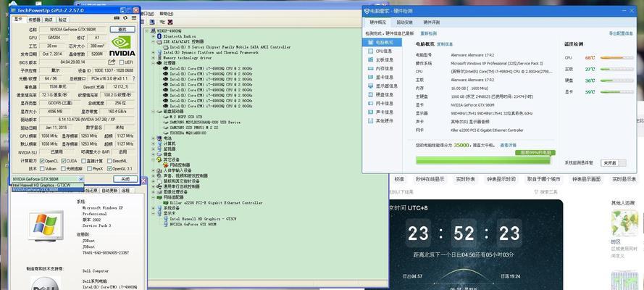Viewport: 644px width, 290px height.
Task: Open the GPU selection dropdown arrow
Action: (x=81, y=179)
